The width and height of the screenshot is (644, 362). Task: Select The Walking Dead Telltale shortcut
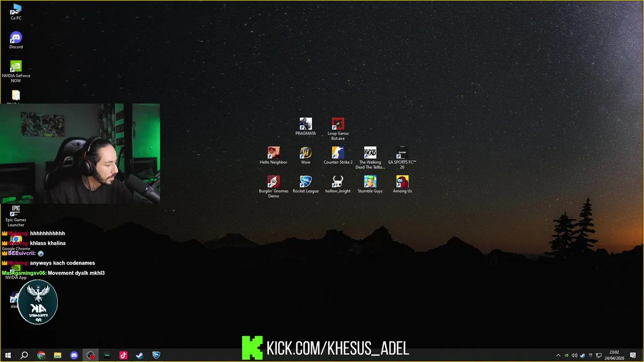(x=370, y=158)
